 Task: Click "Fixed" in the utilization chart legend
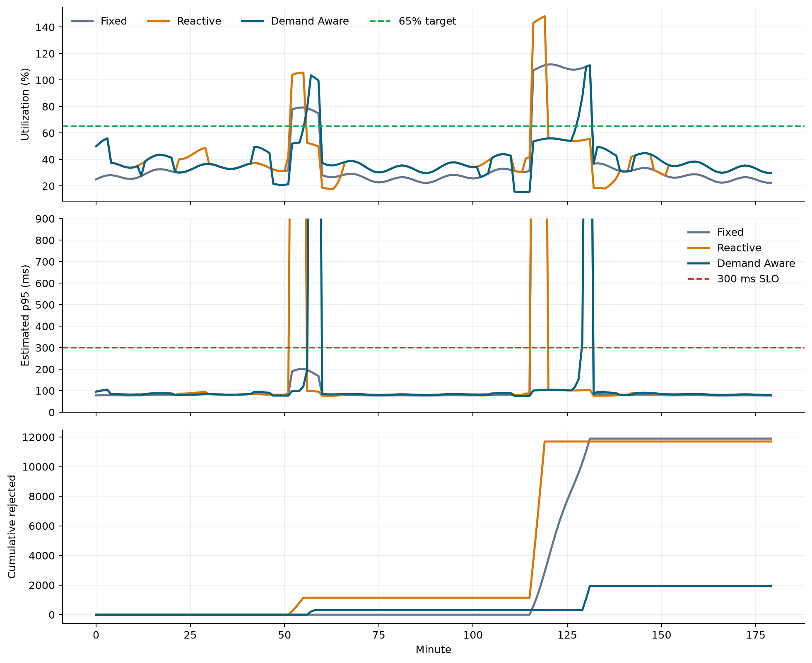(x=113, y=21)
